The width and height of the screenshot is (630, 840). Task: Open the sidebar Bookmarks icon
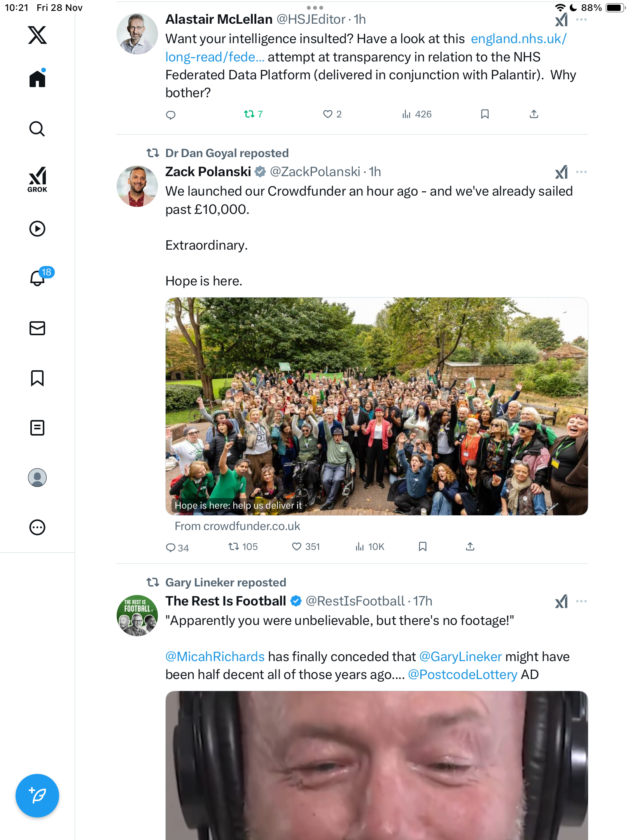pos(37,378)
